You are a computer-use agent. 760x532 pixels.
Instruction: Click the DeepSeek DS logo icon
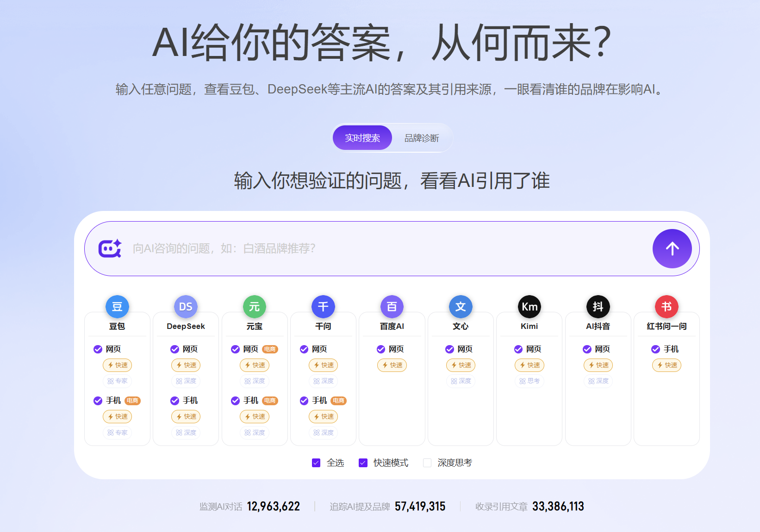[186, 307]
